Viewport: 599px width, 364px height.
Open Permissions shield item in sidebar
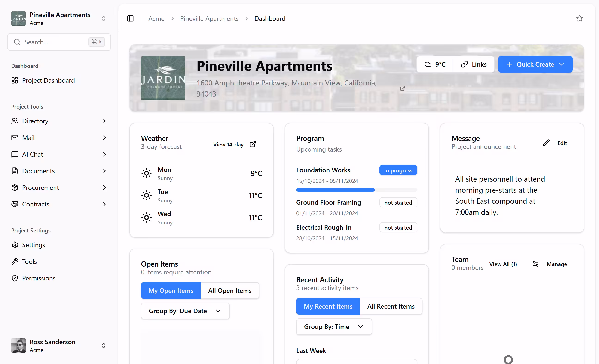click(x=39, y=278)
